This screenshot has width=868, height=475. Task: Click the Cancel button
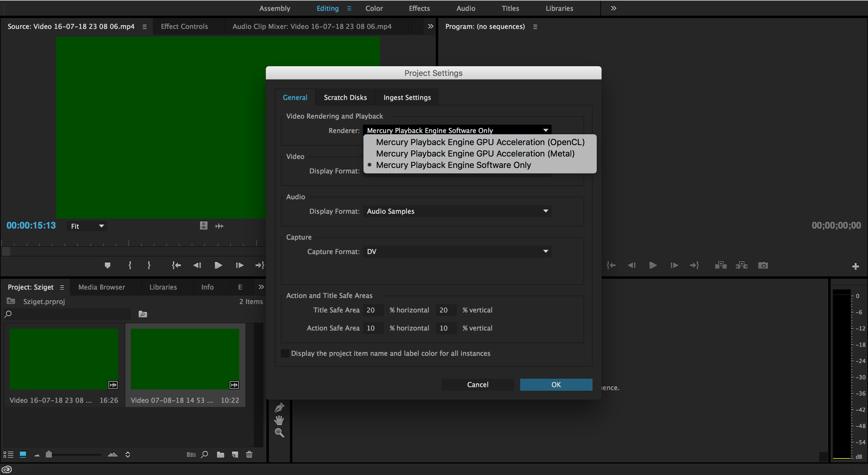[x=477, y=384]
